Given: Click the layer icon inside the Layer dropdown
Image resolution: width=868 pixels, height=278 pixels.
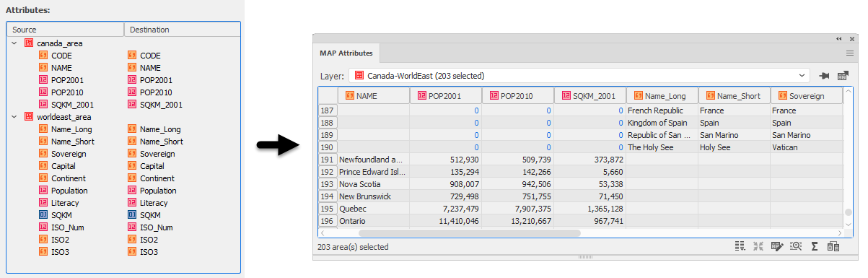Looking at the screenshot, I should click(359, 76).
